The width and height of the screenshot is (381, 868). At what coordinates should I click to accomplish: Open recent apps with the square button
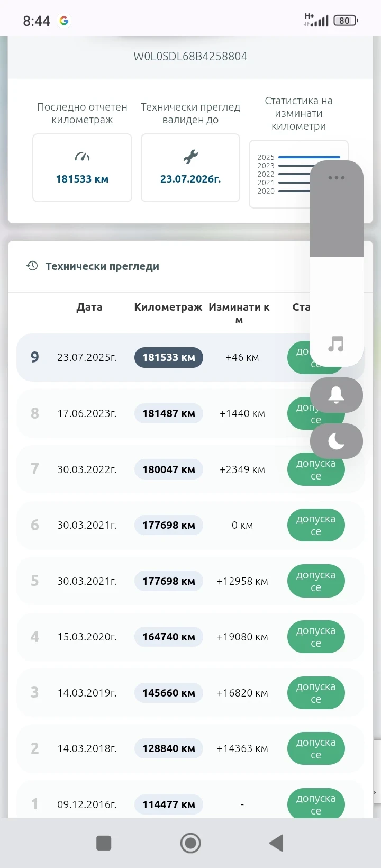pos(104,843)
